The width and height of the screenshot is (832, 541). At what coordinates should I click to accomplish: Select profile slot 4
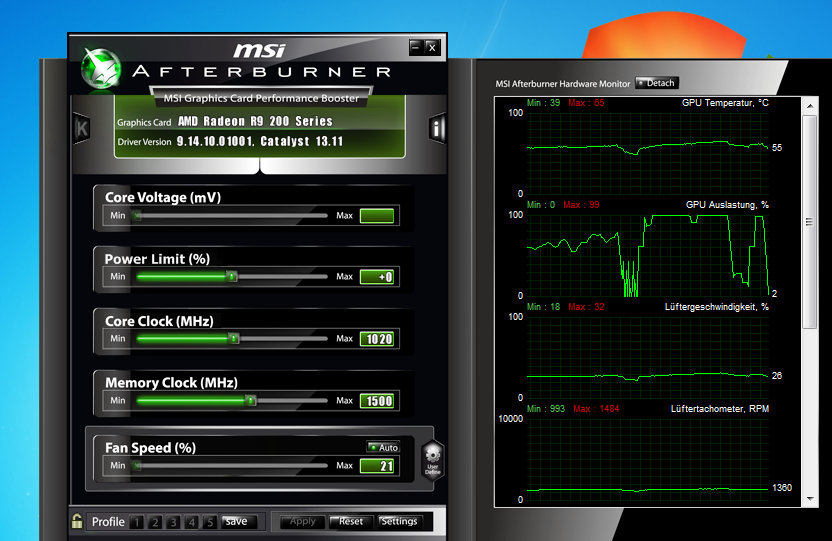pos(192,522)
